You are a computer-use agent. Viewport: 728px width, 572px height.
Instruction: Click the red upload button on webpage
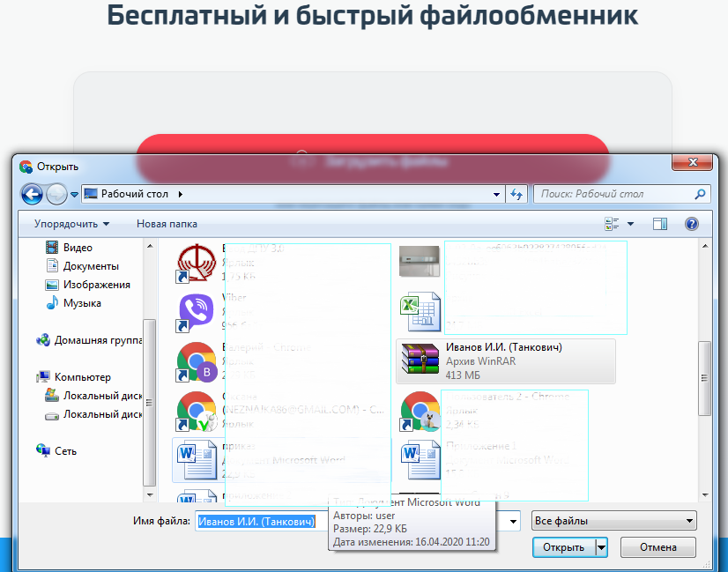tap(373, 160)
